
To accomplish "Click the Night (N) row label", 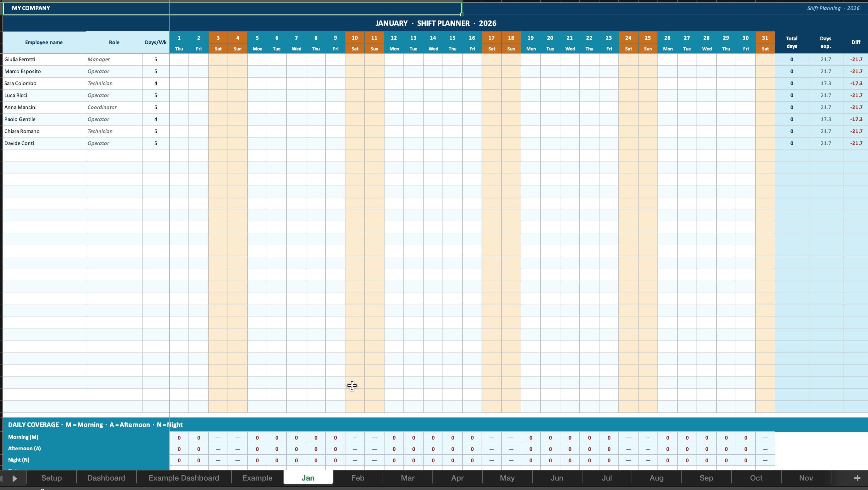I will [x=86, y=460].
